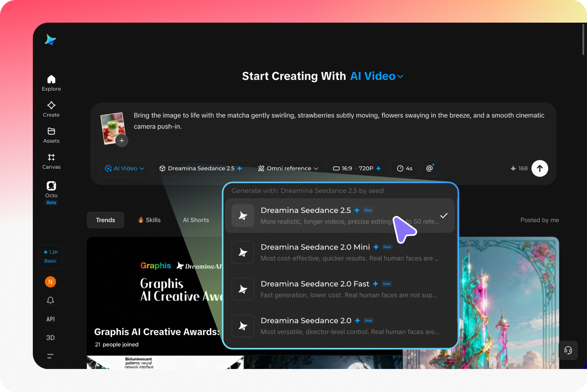
Task: Submit the prompt with arrow button
Action: [540, 168]
